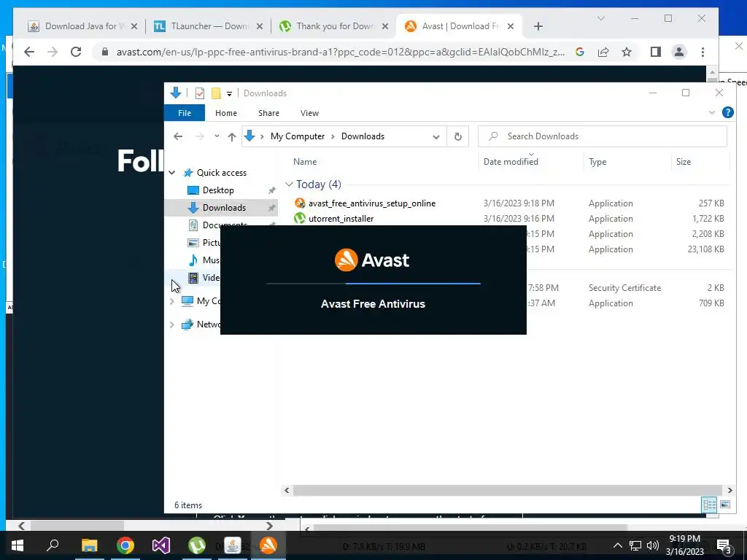Viewport: 747px width, 560px height.
Task: Open Chrome side panel
Action: [656, 52]
